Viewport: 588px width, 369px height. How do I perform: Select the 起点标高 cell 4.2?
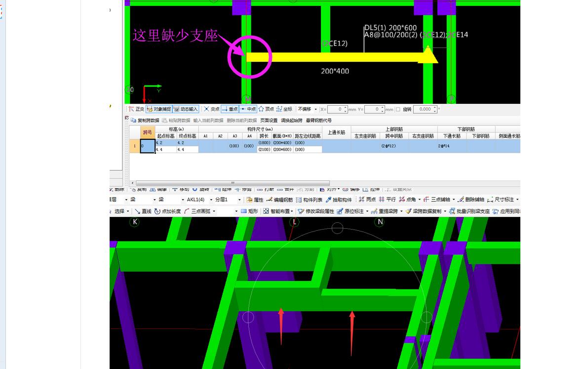pyautogui.click(x=166, y=143)
